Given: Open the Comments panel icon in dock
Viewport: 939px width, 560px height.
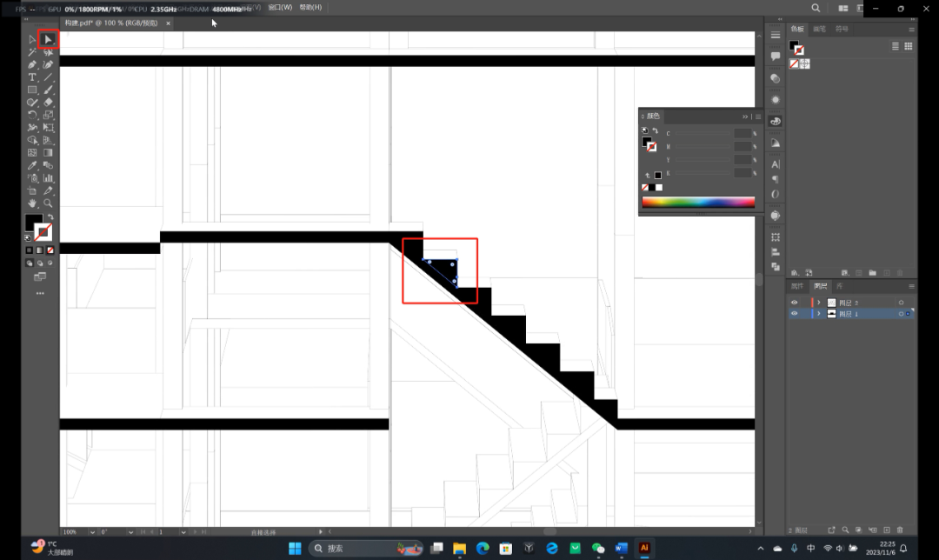Looking at the screenshot, I should point(776,57).
